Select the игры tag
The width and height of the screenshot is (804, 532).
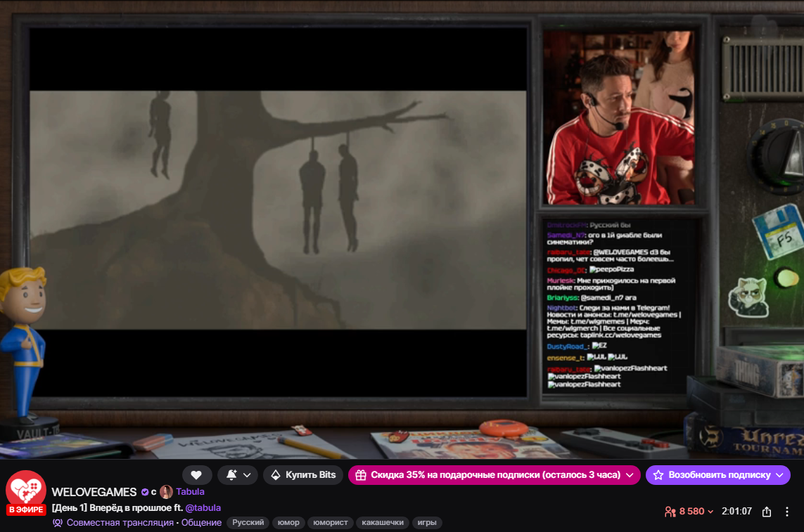427,523
